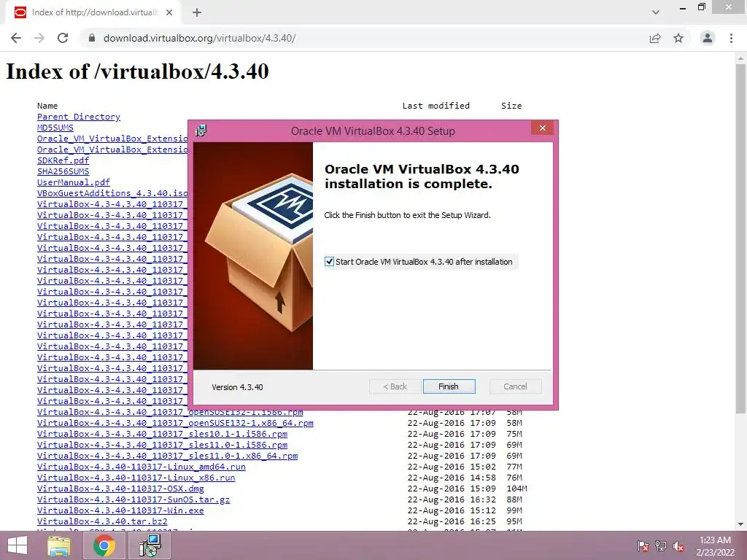The width and height of the screenshot is (747, 560).
Task: Click the Version 4.3.40 label
Action: (237, 387)
